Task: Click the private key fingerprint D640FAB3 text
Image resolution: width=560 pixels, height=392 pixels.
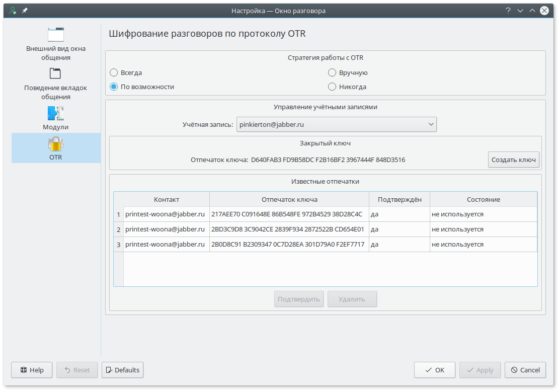Action: pyautogui.click(x=328, y=160)
